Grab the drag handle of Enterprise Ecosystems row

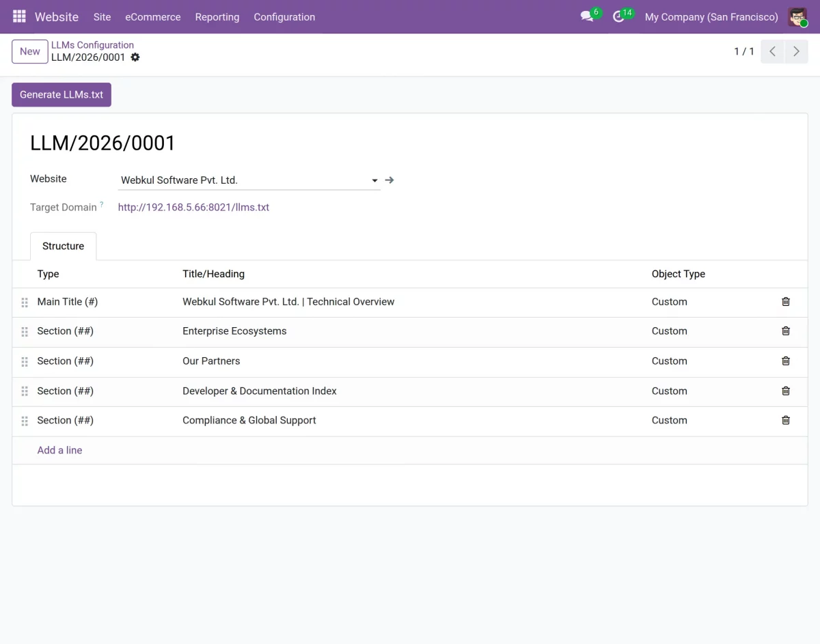[25, 332]
